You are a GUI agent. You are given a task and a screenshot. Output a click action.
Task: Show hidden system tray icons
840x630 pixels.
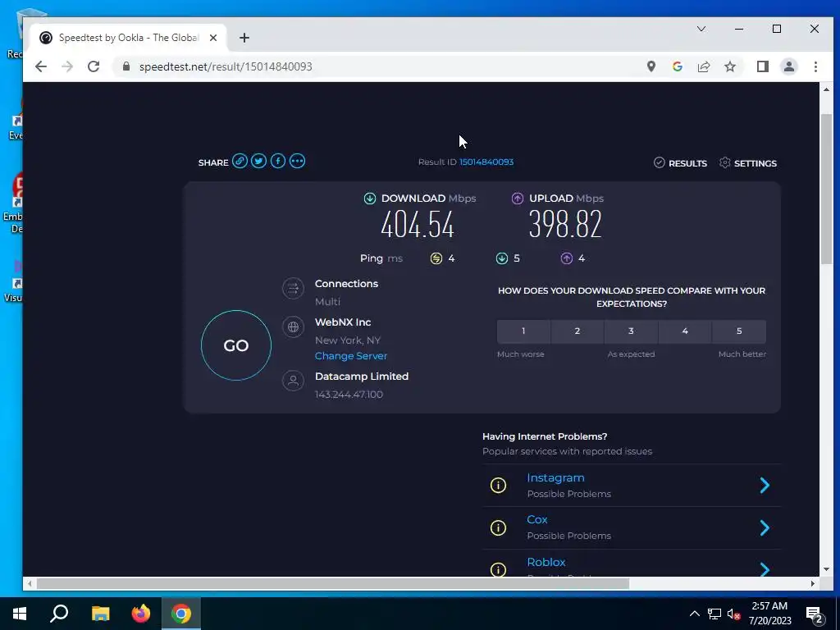pyautogui.click(x=694, y=614)
